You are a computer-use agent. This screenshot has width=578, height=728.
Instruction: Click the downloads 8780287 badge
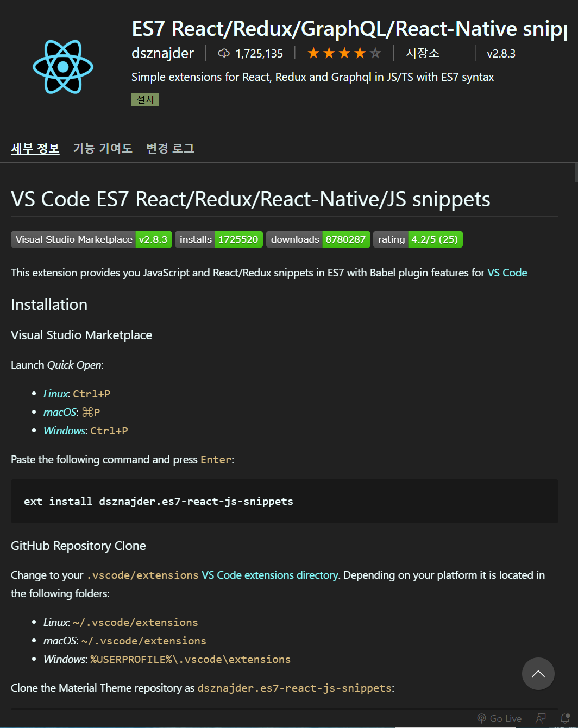tap(318, 239)
